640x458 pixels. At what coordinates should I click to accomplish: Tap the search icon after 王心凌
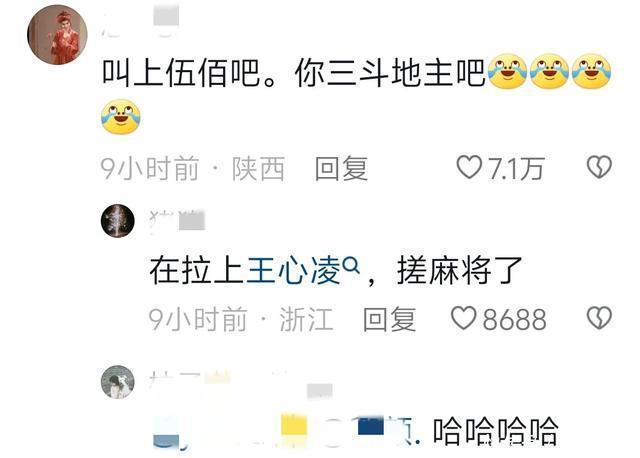coord(351,266)
